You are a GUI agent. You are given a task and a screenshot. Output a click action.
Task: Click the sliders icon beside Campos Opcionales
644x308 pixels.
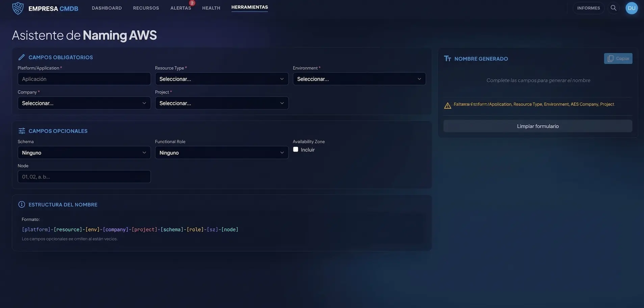pos(22,131)
